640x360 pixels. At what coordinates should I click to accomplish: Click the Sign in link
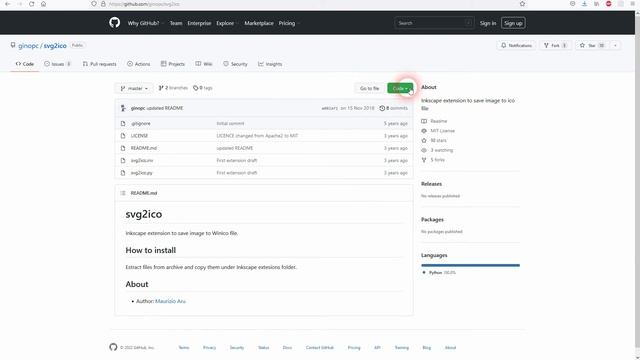488,23
